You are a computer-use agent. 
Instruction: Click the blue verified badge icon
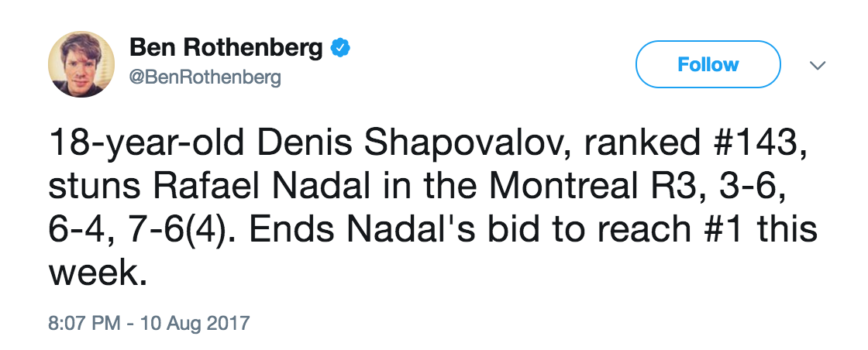click(x=341, y=50)
